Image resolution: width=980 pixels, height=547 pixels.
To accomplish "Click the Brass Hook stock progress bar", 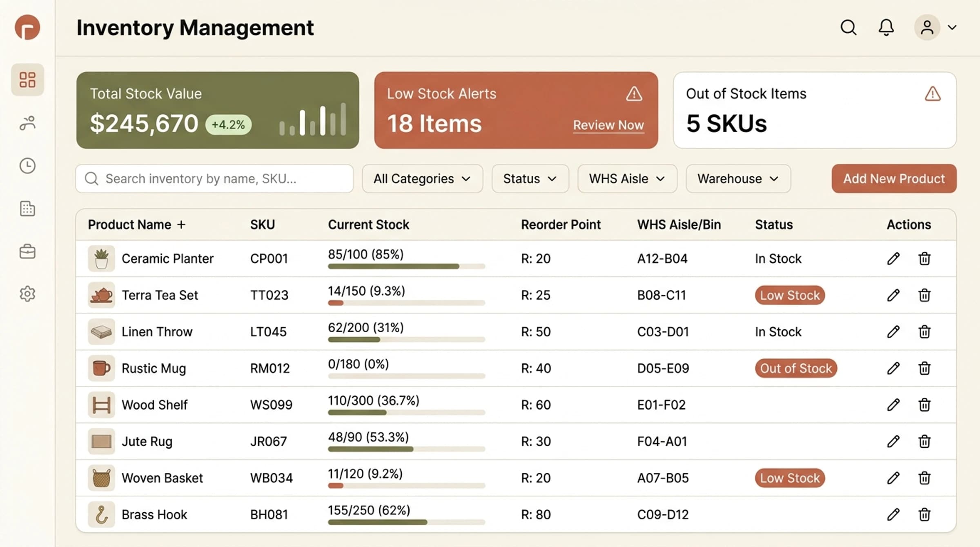I will click(406, 522).
